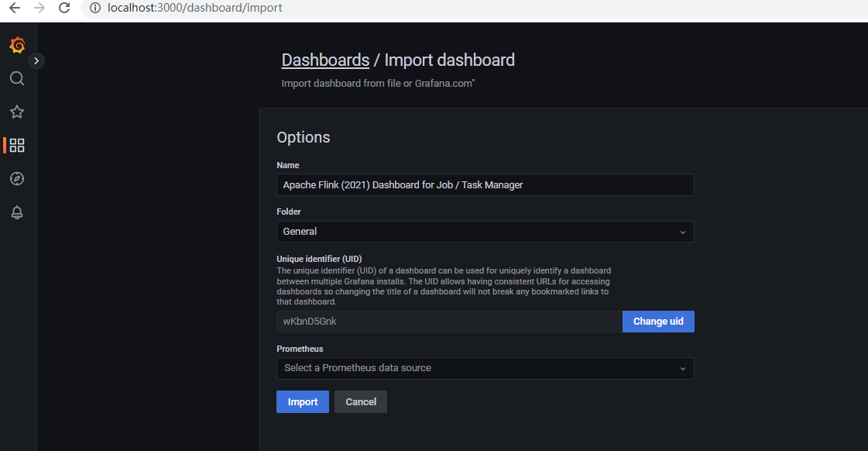Click the wKbnD5Gnk UID field
The height and width of the screenshot is (451, 868).
pos(450,322)
